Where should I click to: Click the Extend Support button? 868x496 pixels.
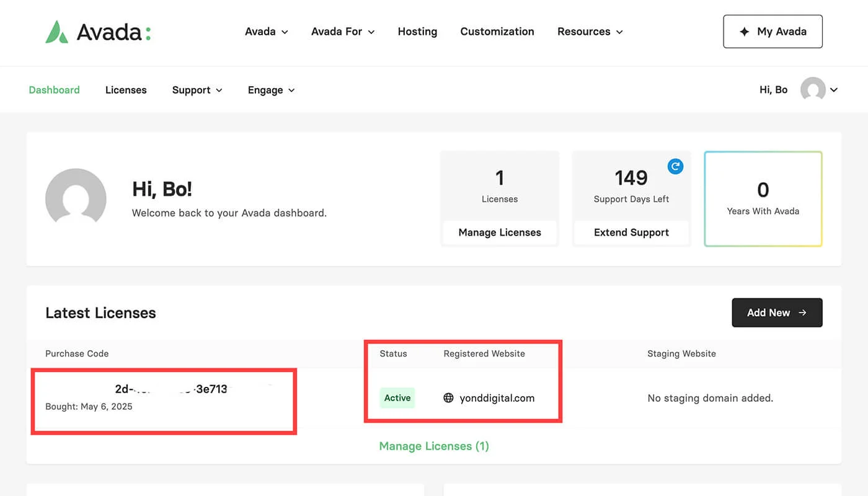coord(631,232)
